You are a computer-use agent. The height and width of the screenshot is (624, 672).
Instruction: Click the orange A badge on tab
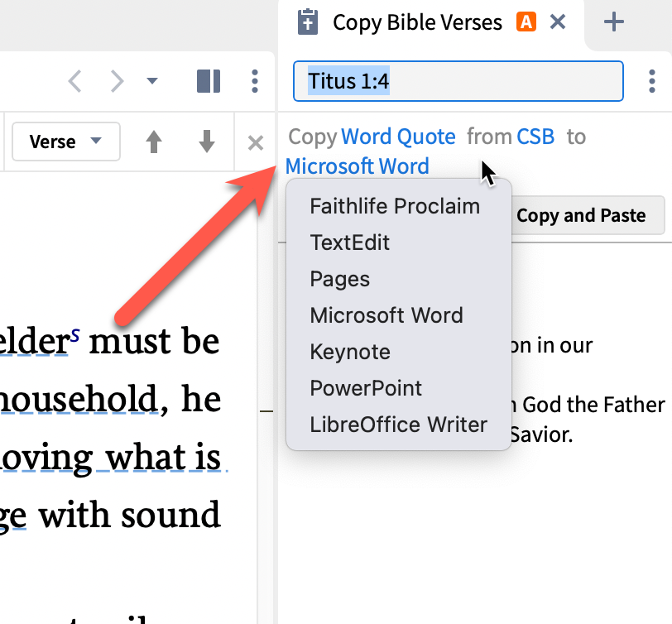526,22
